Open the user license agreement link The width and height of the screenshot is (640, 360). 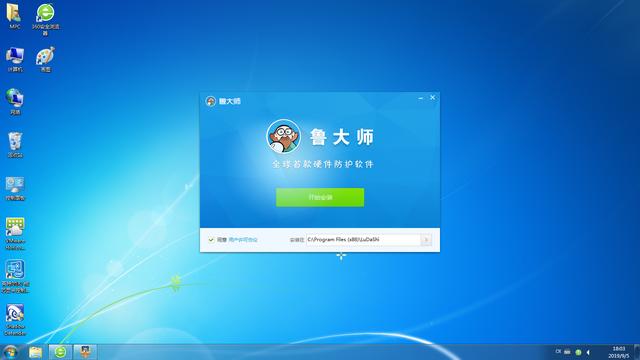pyautogui.click(x=243, y=240)
